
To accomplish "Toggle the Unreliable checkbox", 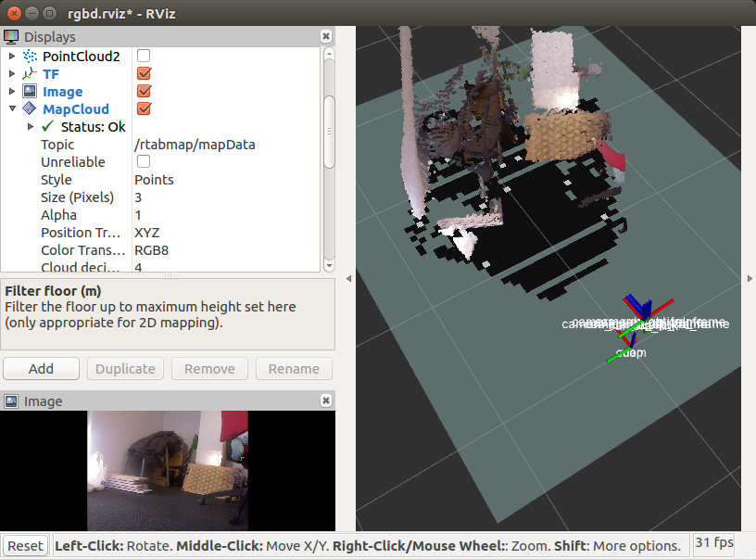I will (144, 162).
